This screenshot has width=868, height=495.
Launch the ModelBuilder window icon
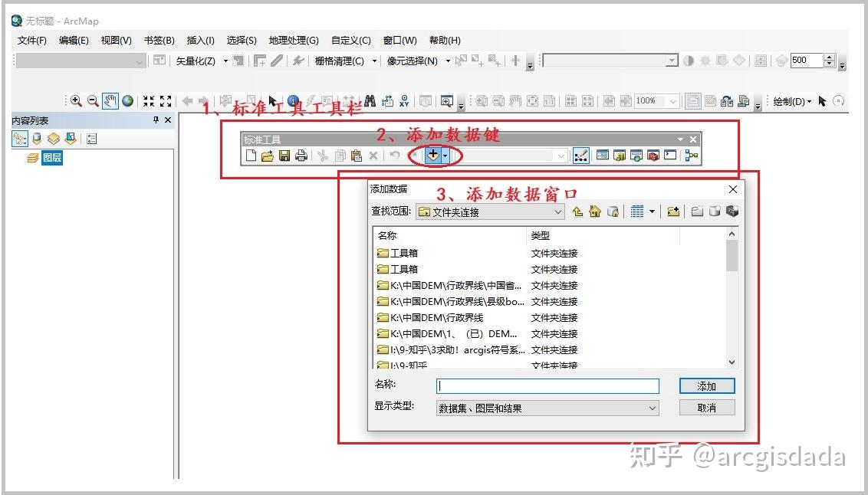[691, 156]
